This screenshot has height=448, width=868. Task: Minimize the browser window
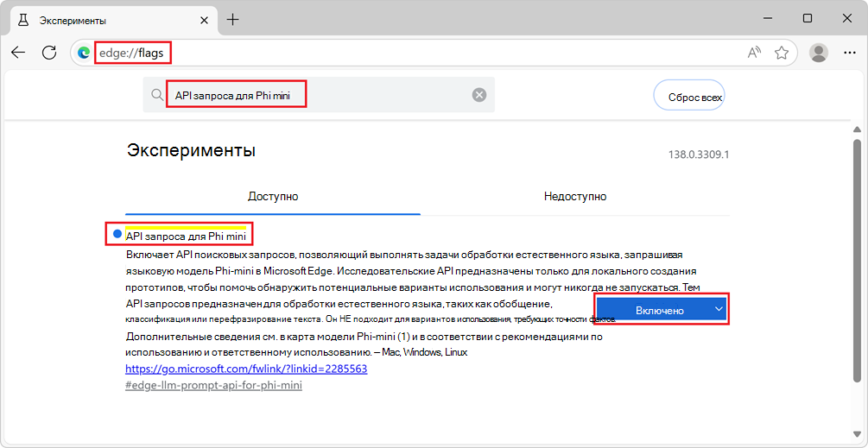767,18
